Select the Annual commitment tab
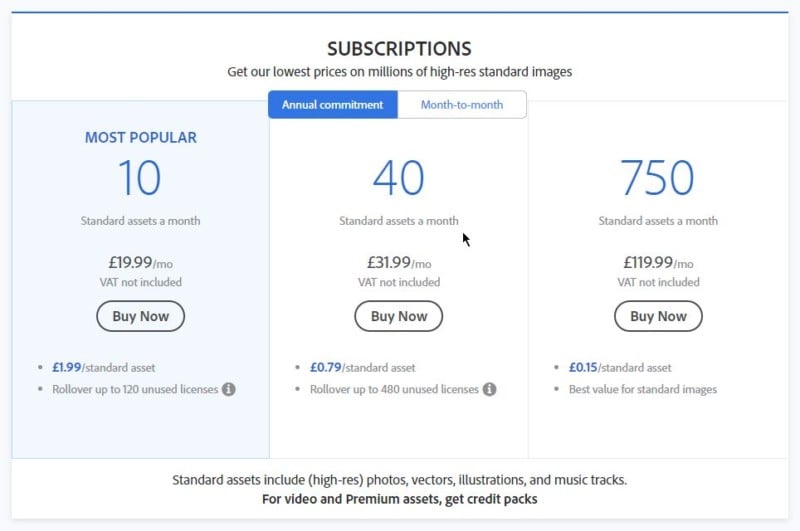 [332, 105]
